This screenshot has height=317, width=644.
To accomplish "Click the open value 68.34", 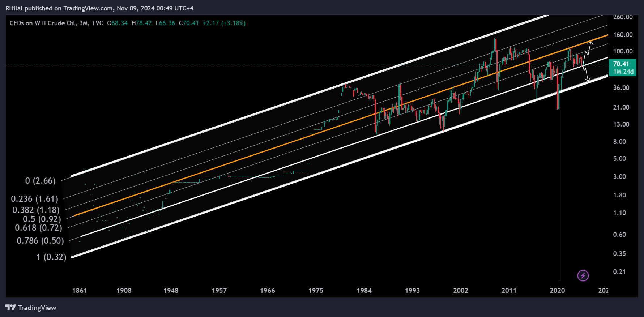I will (120, 23).
